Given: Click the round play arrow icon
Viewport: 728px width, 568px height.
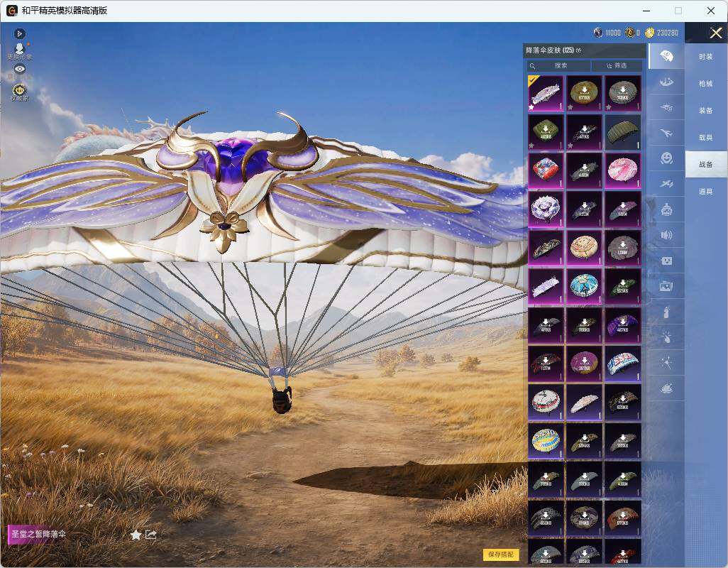Looking at the screenshot, I should click(19, 33).
